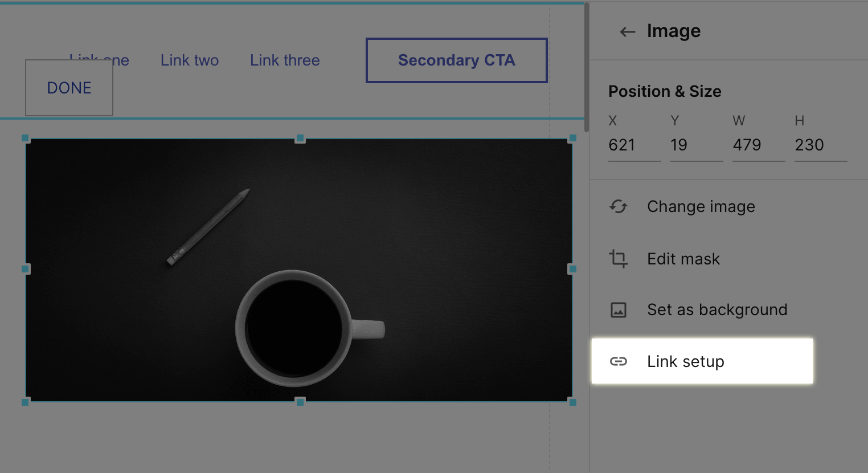Open Link setup
868x473 pixels.
(702, 361)
